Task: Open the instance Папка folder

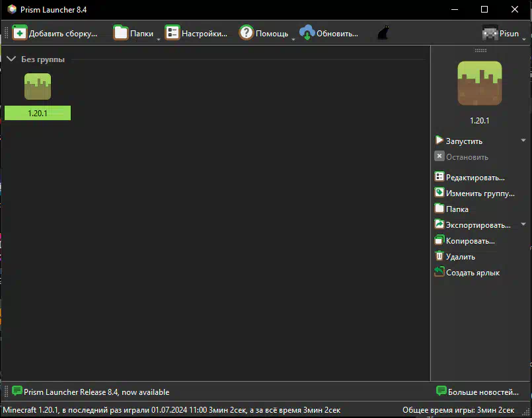Action: 451,209
